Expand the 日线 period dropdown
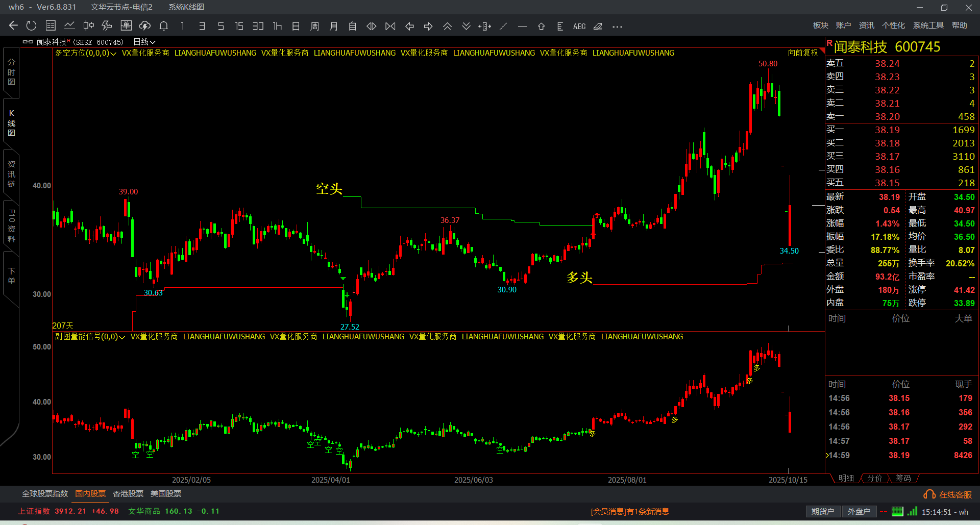980x525 pixels. (144, 42)
